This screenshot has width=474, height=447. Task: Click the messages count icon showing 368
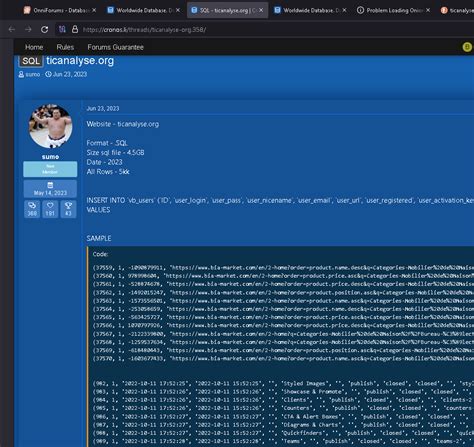tap(32, 205)
